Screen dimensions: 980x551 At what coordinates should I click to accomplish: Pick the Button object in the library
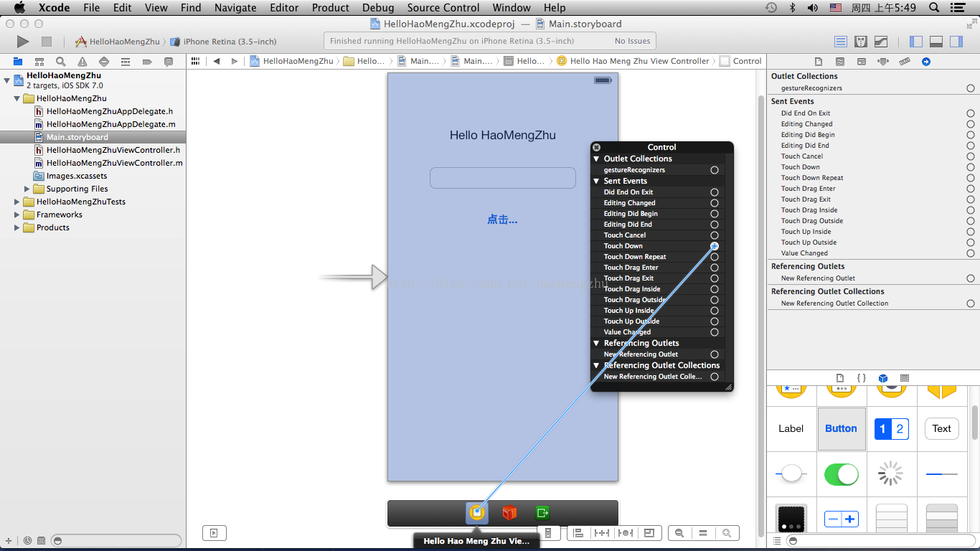coord(841,428)
